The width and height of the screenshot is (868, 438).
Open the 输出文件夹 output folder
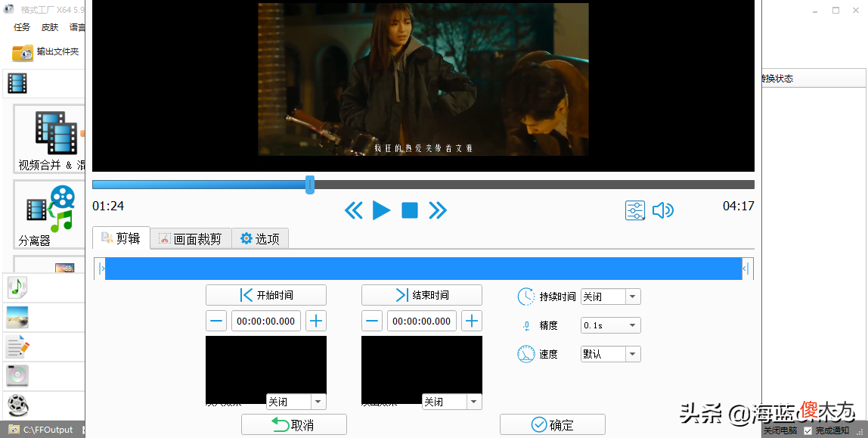pos(45,52)
